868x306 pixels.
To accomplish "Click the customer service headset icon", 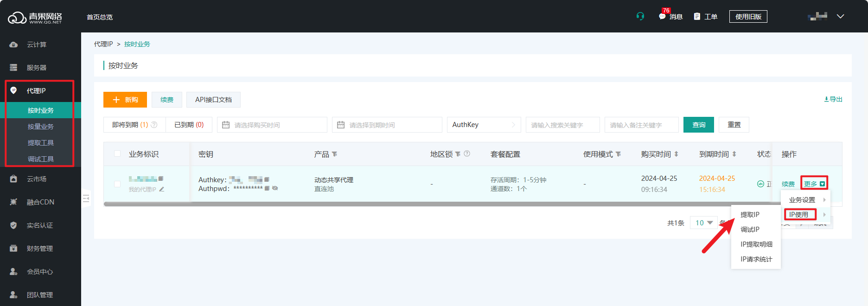I will 640,16.
